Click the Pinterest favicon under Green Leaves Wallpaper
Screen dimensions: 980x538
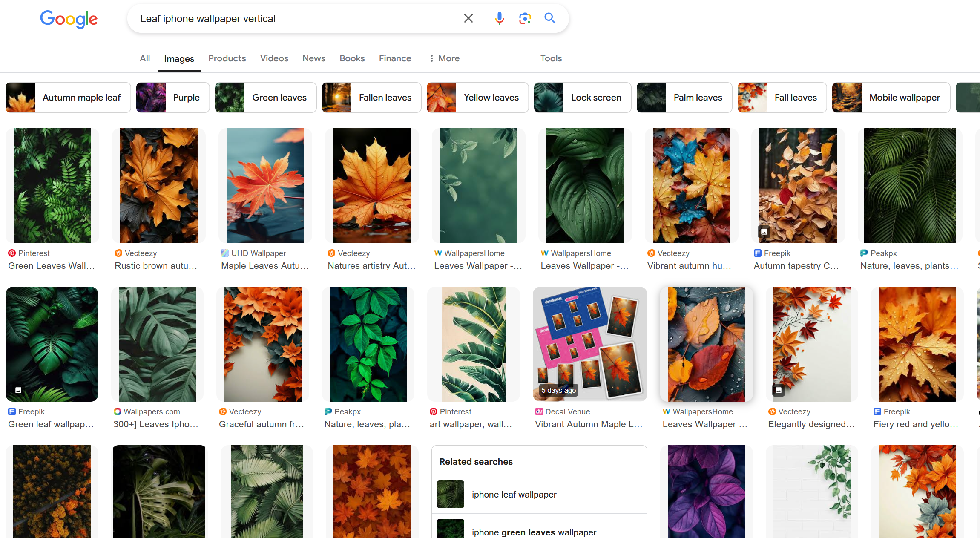click(x=12, y=253)
